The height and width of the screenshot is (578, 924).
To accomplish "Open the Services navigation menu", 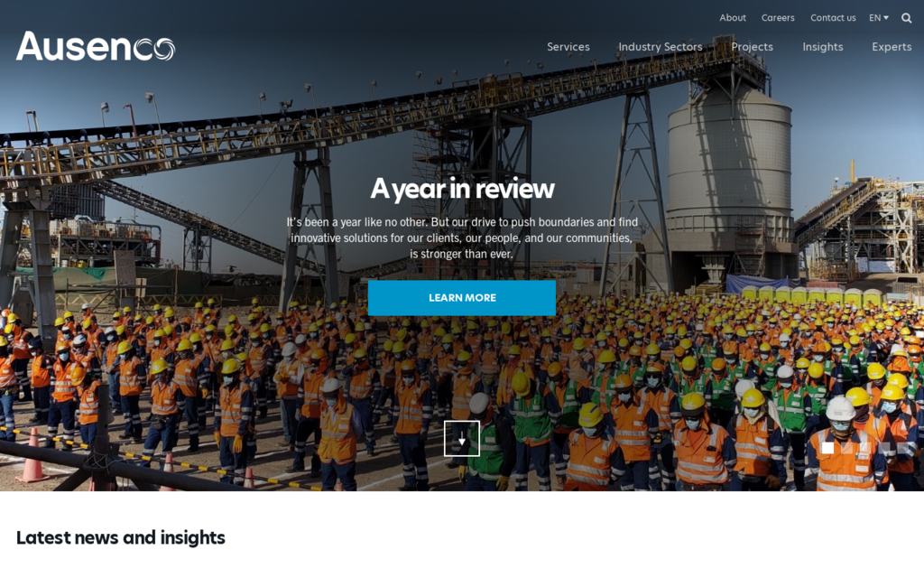I will [568, 46].
